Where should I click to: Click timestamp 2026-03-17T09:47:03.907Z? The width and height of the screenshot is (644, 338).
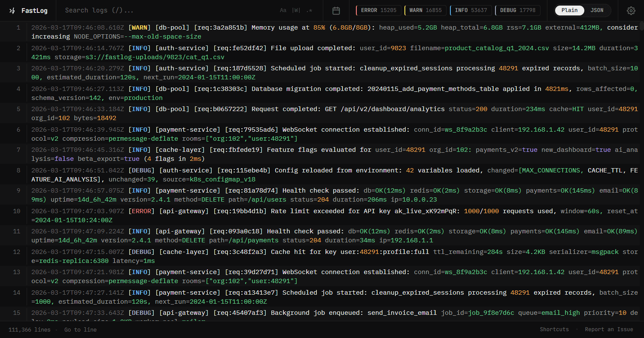(x=78, y=211)
